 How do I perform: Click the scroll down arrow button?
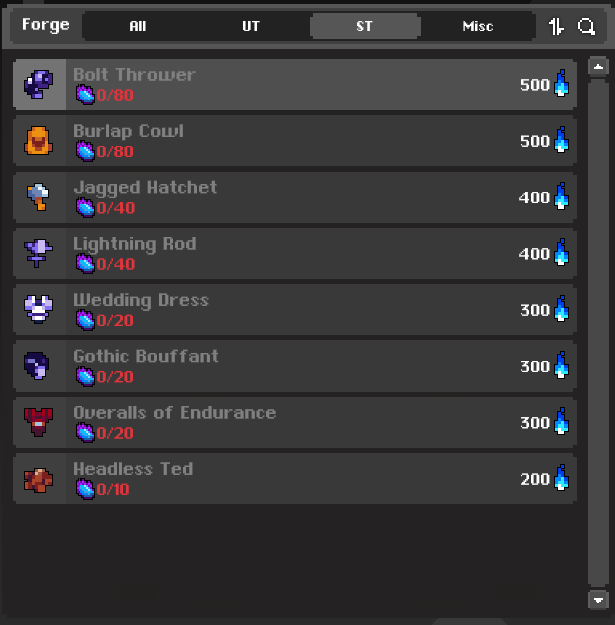[x=598, y=600]
